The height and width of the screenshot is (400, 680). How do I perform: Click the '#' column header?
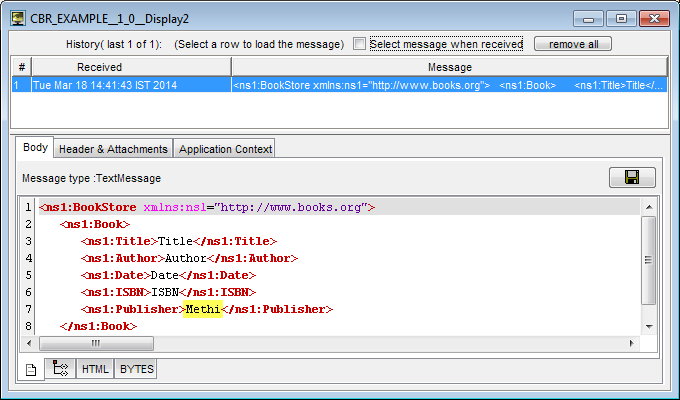click(x=22, y=67)
